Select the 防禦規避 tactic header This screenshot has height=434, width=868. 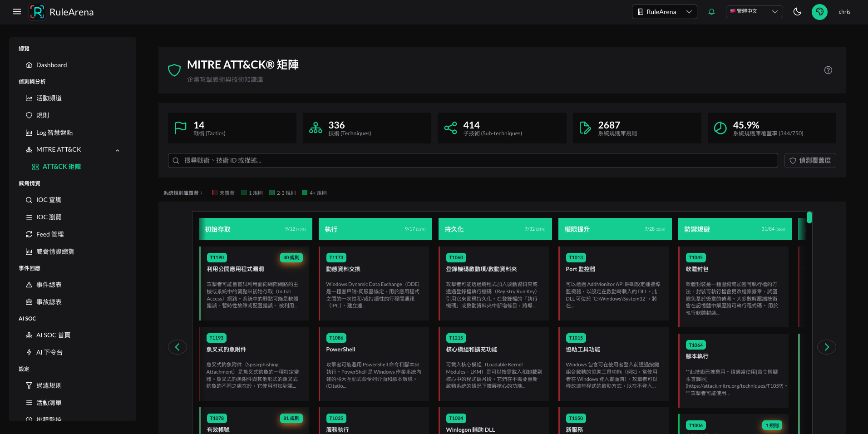click(735, 229)
